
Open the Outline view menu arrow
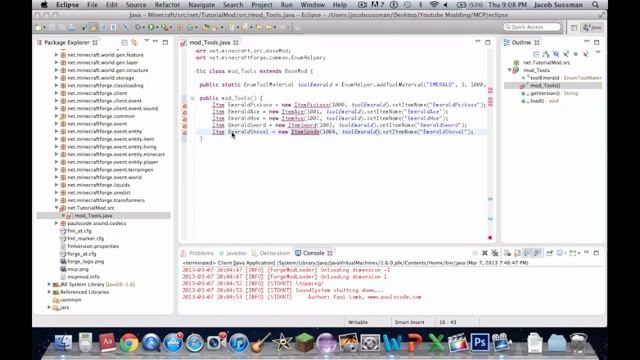click(598, 52)
